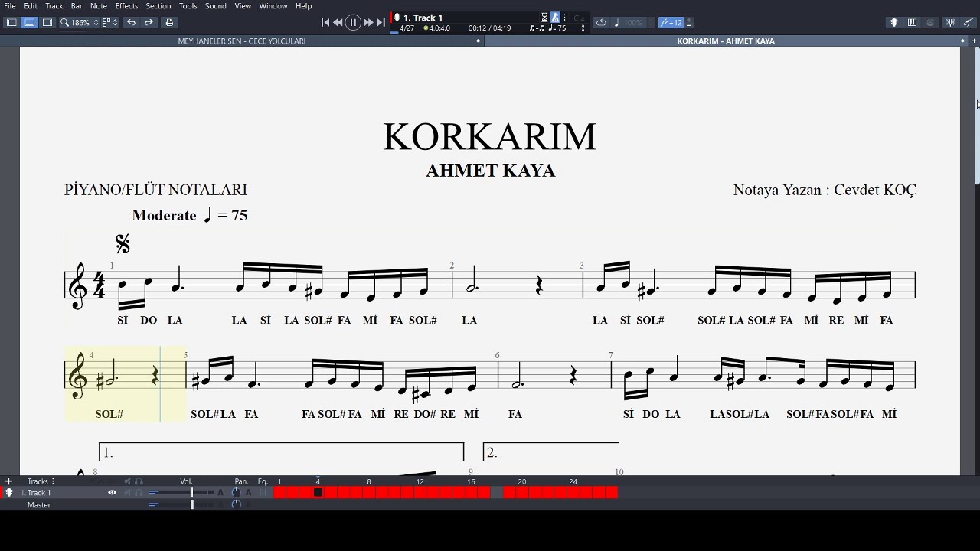Add a new document tab with plus

pos(975,41)
